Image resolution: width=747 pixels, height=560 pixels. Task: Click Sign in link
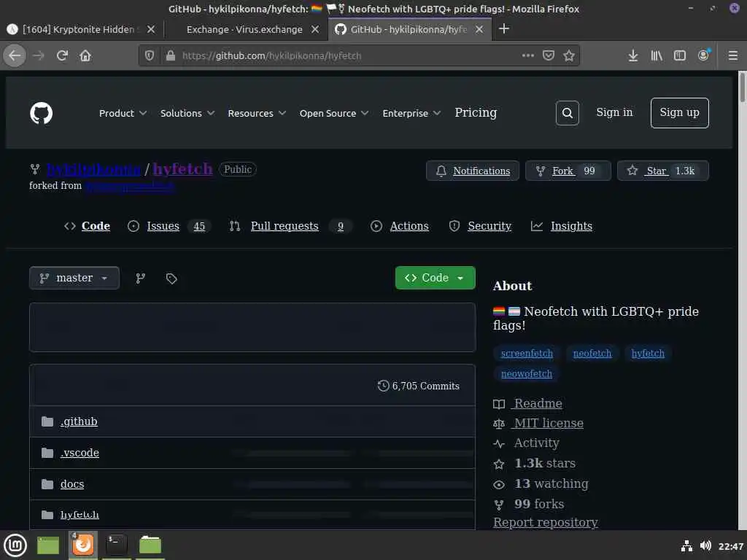pyautogui.click(x=614, y=112)
